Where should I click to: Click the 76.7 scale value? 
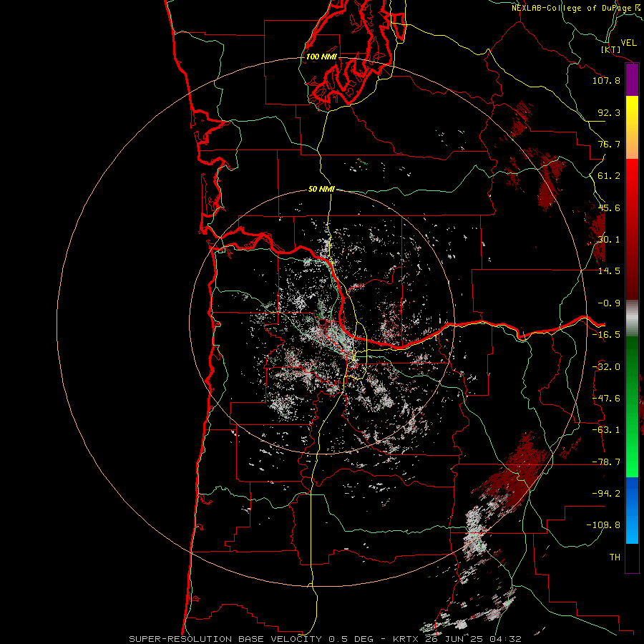pos(609,144)
